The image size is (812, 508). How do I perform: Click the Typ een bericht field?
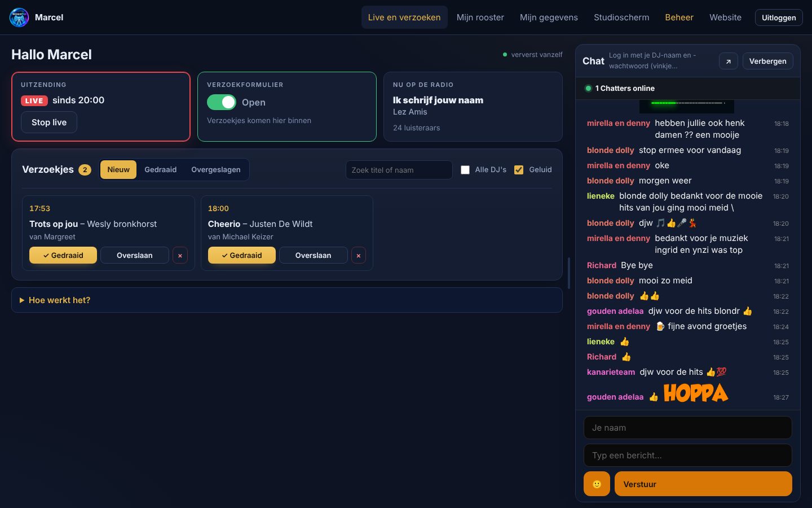(688, 456)
